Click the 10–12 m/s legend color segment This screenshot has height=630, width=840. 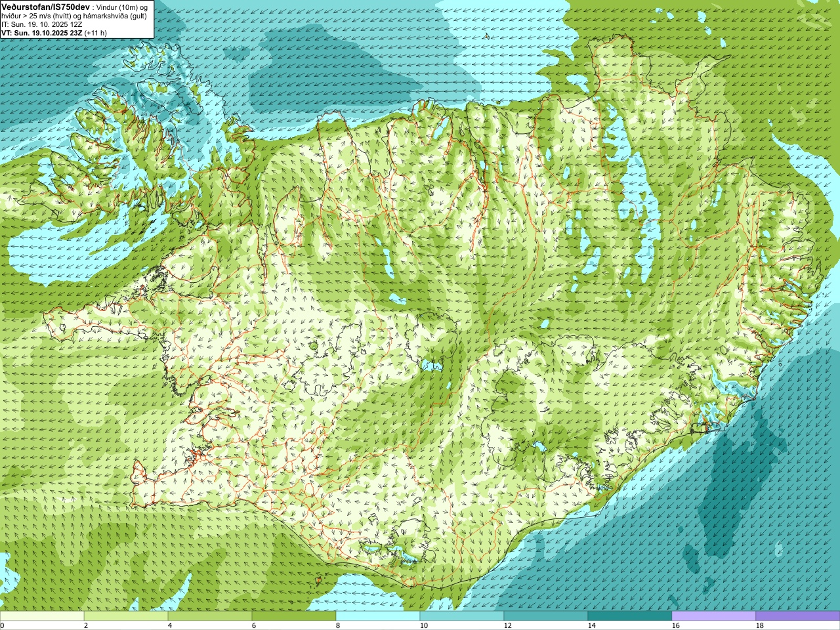(x=462, y=616)
